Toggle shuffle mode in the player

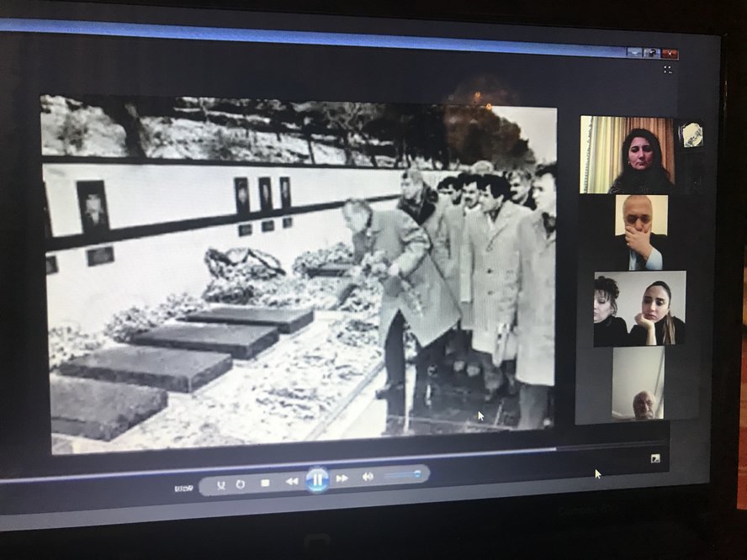click(x=221, y=484)
